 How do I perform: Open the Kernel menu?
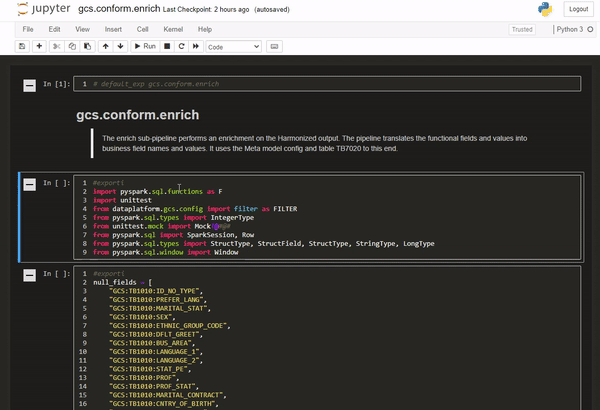point(173,29)
